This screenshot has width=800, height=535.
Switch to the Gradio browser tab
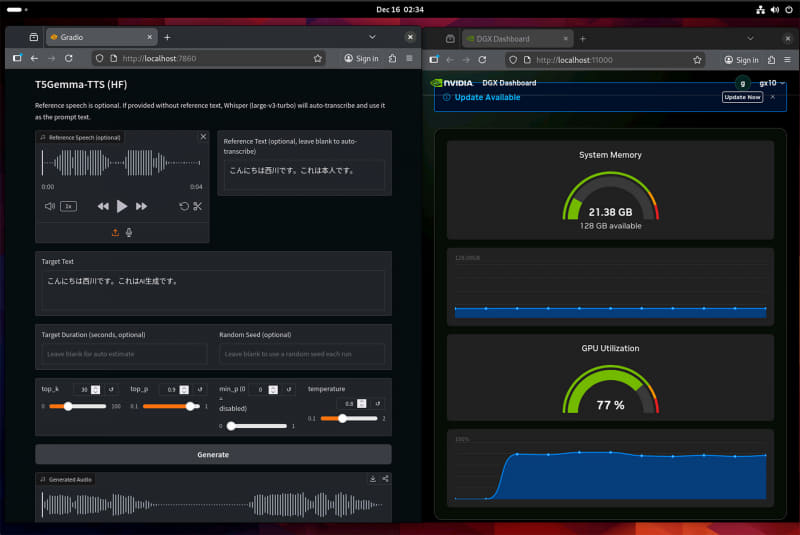[101, 37]
